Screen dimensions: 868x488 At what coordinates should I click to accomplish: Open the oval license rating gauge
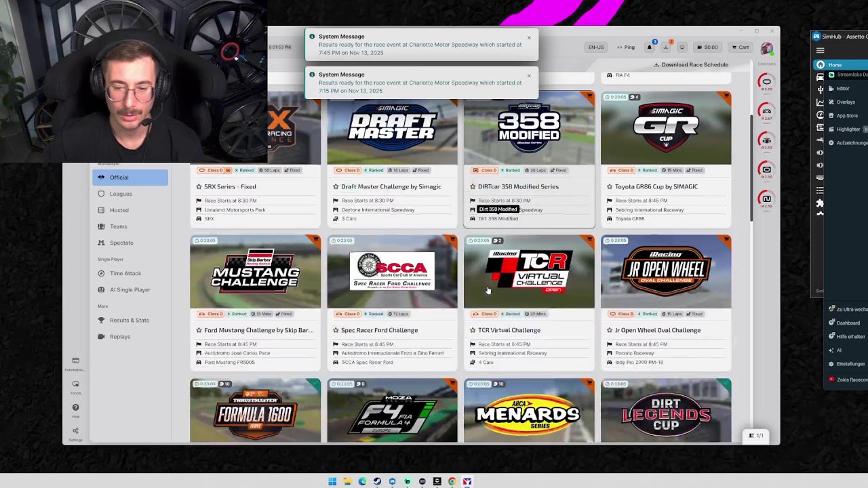(x=766, y=82)
